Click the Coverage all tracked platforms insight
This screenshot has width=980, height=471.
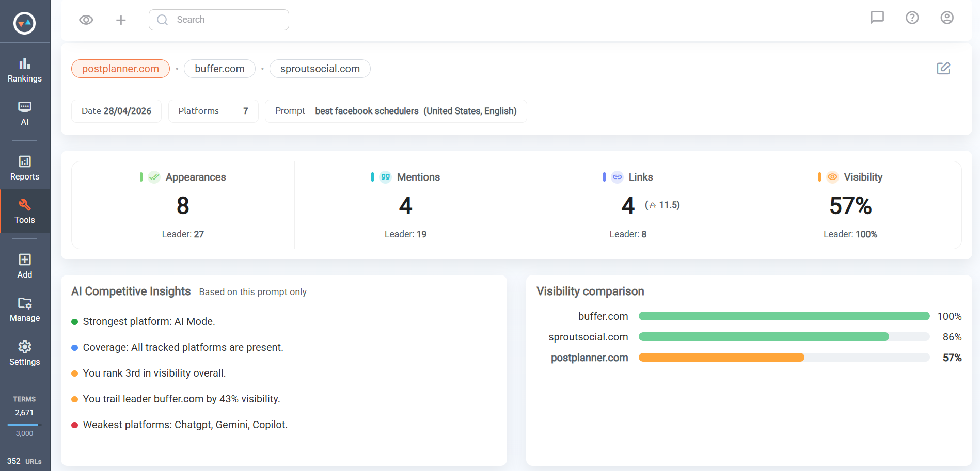[x=183, y=347]
